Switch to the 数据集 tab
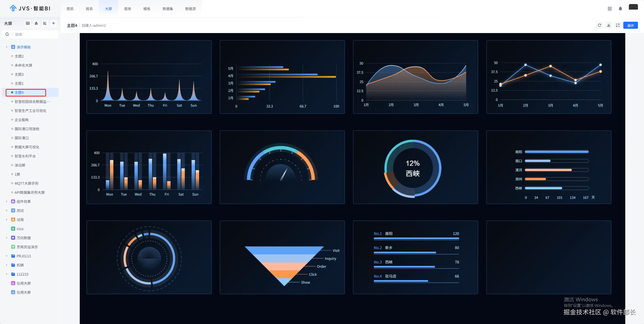 (x=168, y=9)
